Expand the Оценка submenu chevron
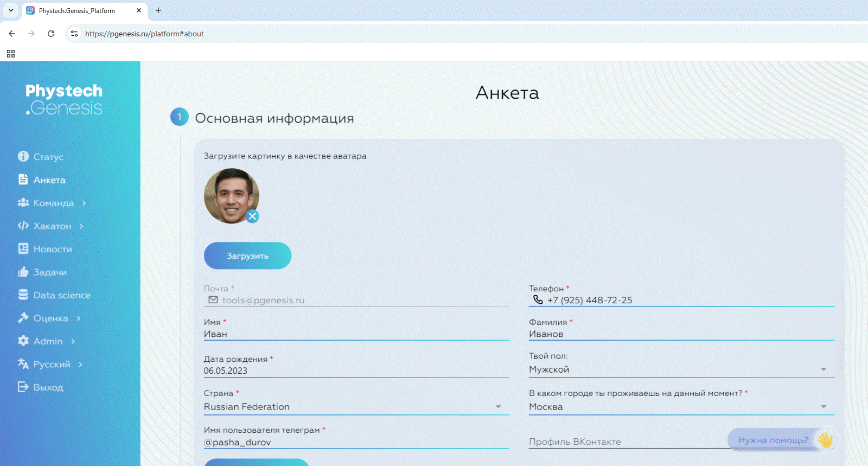Image resolution: width=868 pixels, height=466 pixels. [79, 318]
